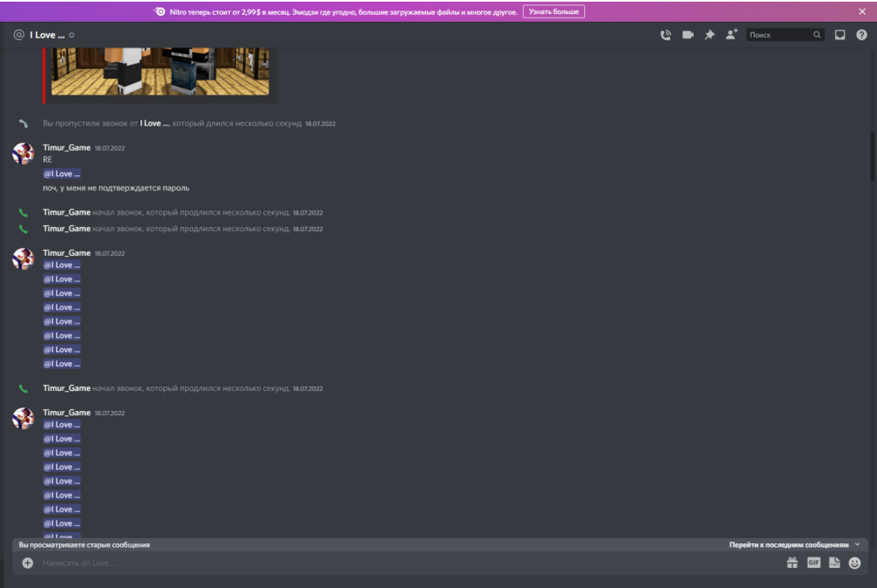Image resolution: width=877 pixels, height=588 pixels.
Task: Click the @I Love ... mention below RE
Action: (62, 174)
